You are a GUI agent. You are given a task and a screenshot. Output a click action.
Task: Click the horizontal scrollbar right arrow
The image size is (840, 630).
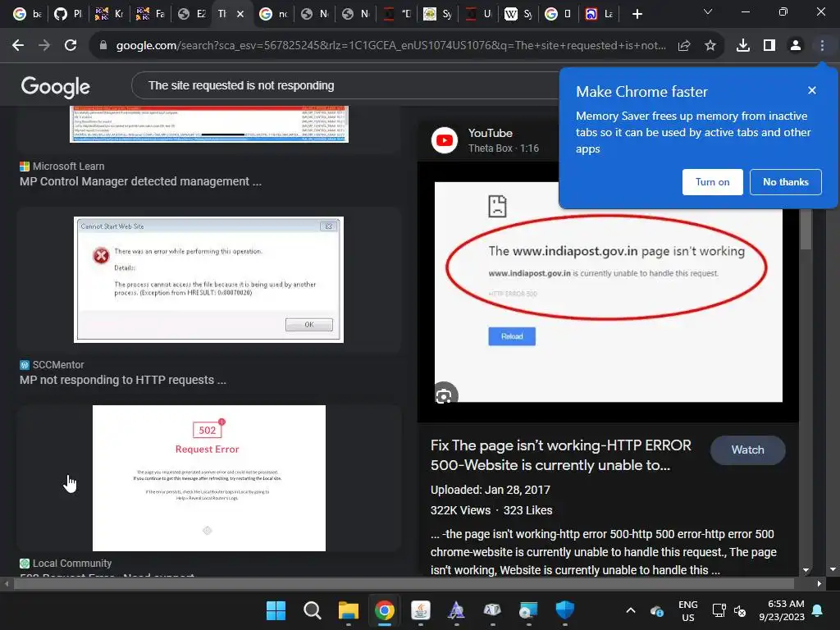click(x=819, y=583)
